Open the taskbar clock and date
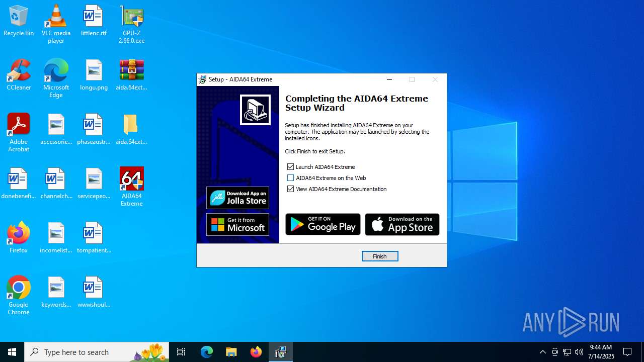The height and width of the screenshot is (362, 644). 602,352
